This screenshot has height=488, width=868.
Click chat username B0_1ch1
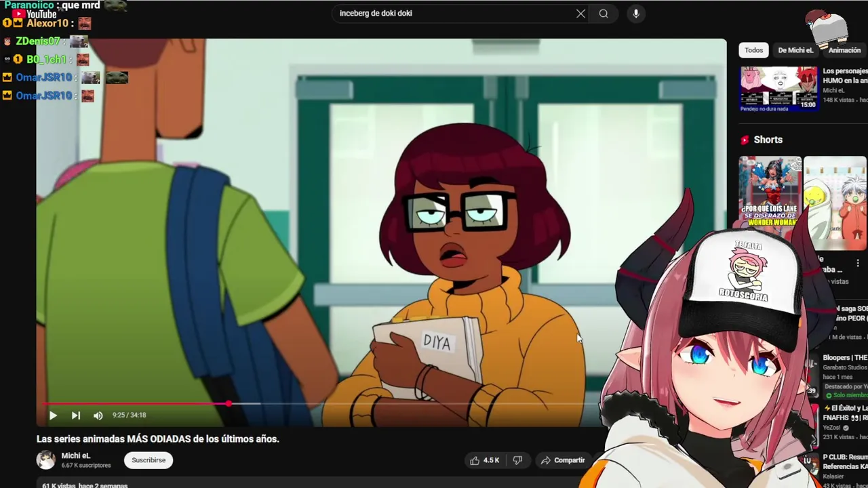pos(47,60)
